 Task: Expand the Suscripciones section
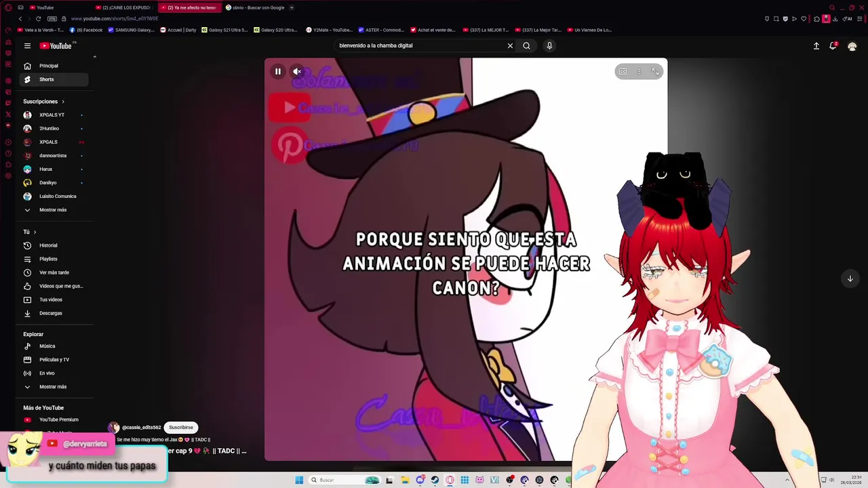43,102
